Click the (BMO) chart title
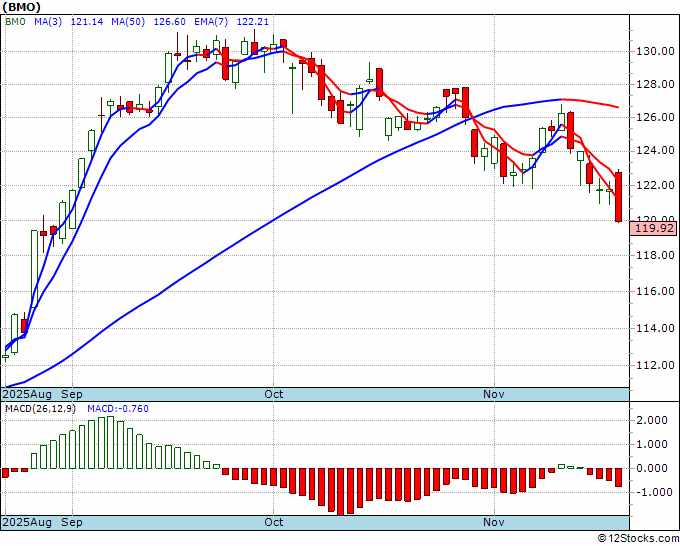Screen dimensions: 680x546 tap(22, 7)
